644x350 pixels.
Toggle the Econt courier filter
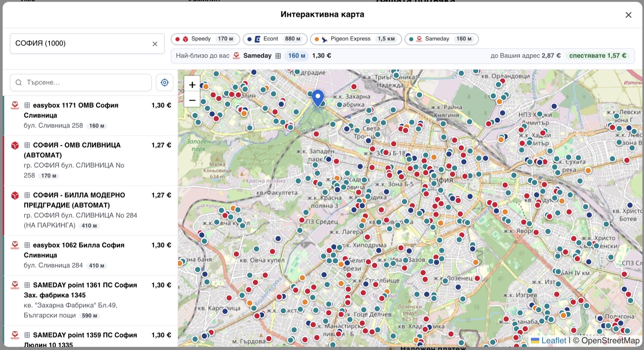[x=275, y=39]
